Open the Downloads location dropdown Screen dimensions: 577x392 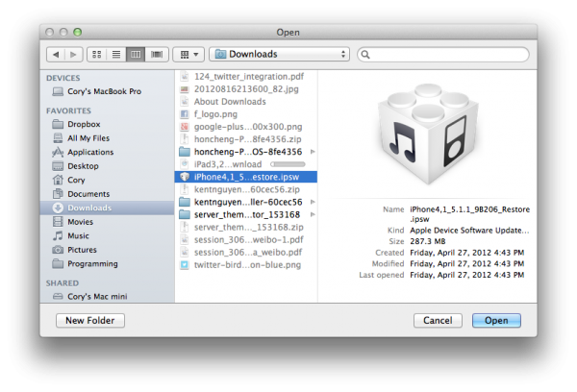tap(279, 54)
